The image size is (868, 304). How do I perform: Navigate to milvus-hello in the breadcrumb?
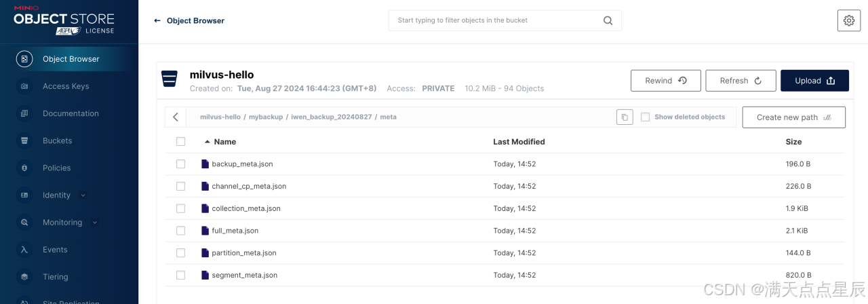point(220,117)
